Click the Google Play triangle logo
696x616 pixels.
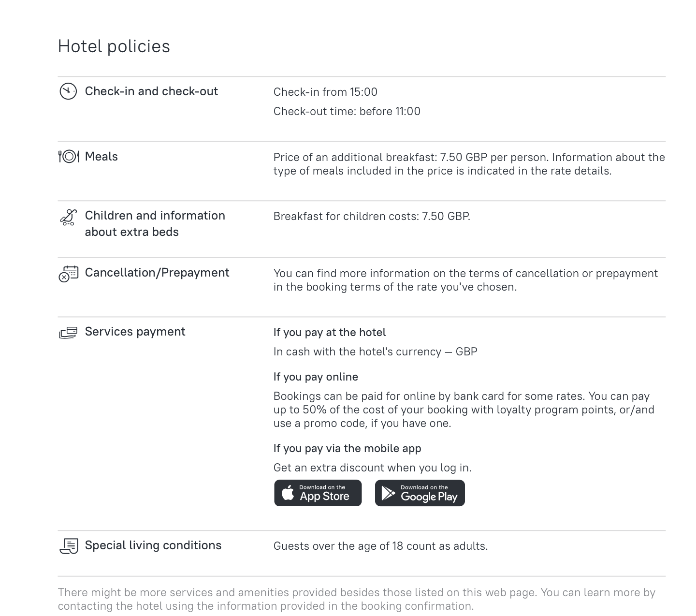tap(388, 493)
